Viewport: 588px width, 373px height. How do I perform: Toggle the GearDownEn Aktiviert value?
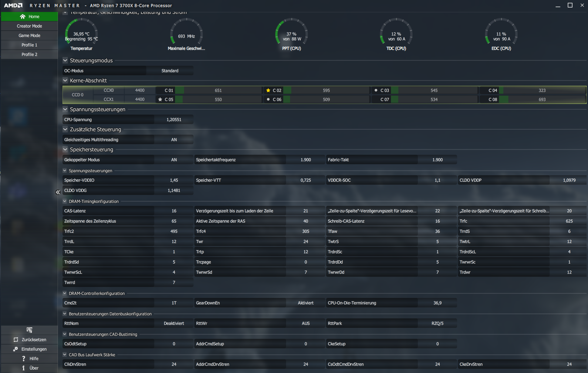(x=305, y=303)
